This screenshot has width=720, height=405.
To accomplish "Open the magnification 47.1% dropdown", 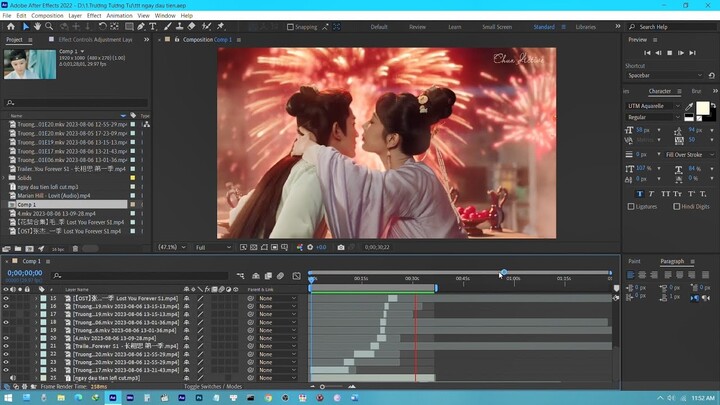I will 172,247.
